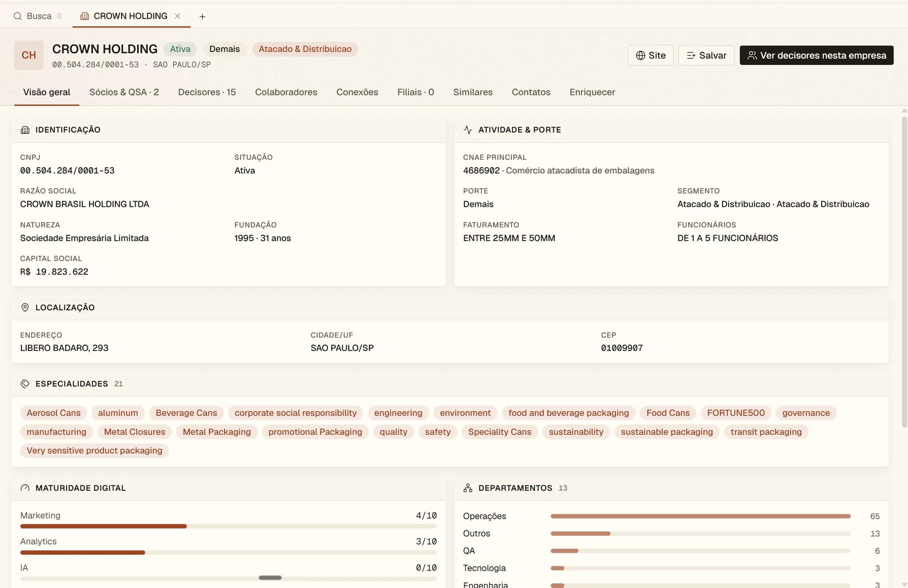Click the Atividade & Porte pulse icon

pyautogui.click(x=468, y=130)
